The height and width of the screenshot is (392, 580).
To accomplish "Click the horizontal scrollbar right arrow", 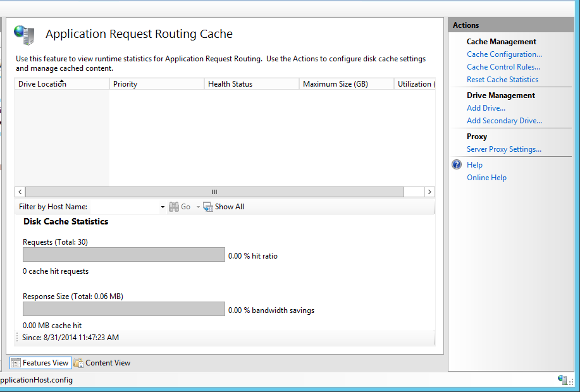I will (x=429, y=192).
